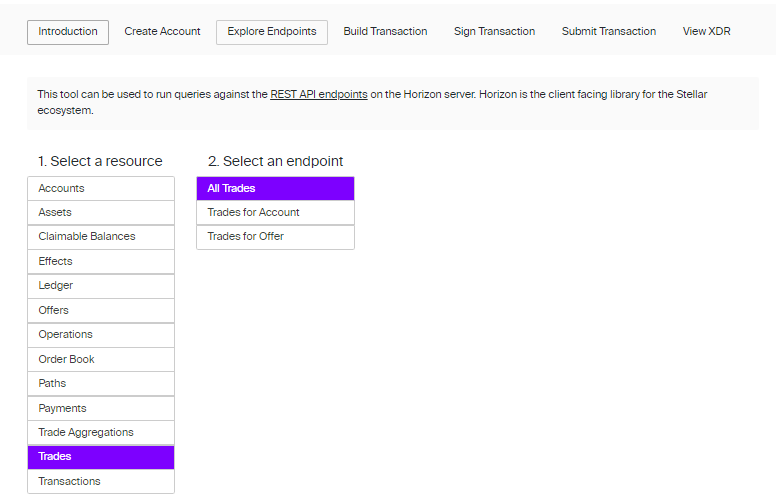Choose the Assets resource
776x502 pixels.
(101, 213)
